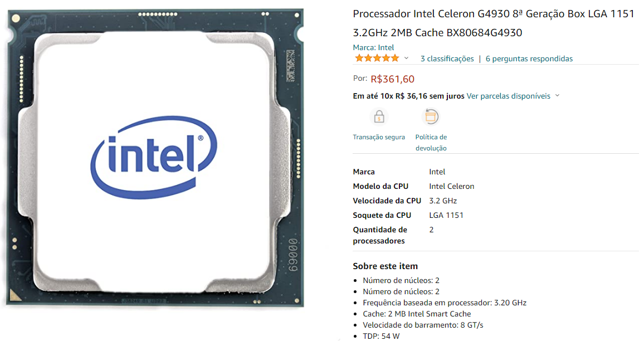Image resolution: width=644 pixels, height=341 pixels.
Task: Open Ver parcelas disponíveis link
Action: point(509,96)
